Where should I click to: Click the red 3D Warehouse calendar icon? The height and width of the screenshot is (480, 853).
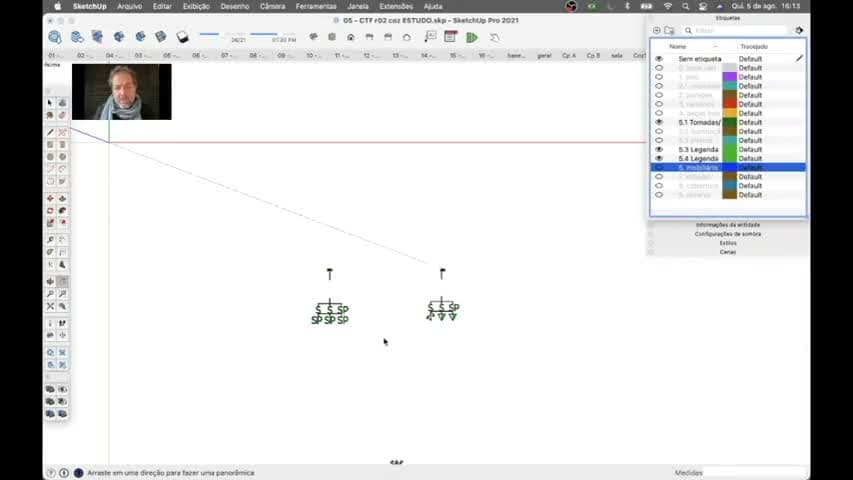[450, 37]
